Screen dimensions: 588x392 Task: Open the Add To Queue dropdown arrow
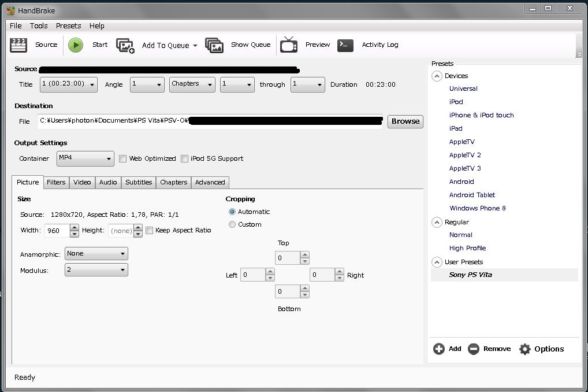pyautogui.click(x=195, y=46)
